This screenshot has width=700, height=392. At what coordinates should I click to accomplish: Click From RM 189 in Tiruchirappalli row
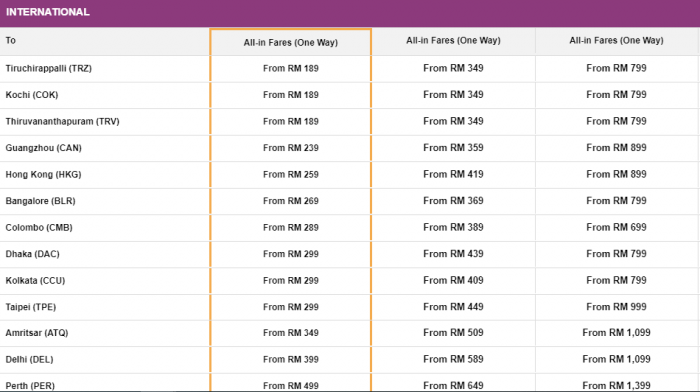click(291, 68)
